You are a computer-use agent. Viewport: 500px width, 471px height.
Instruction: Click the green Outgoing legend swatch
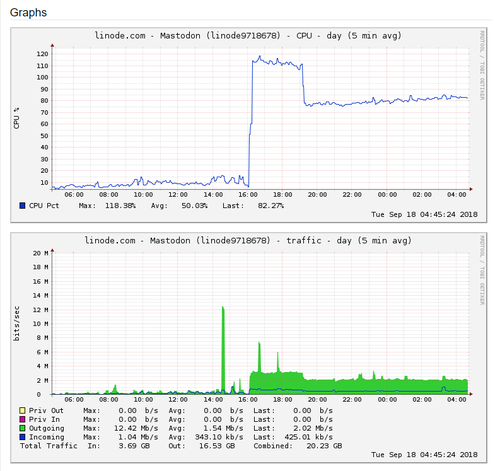(22, 428)
